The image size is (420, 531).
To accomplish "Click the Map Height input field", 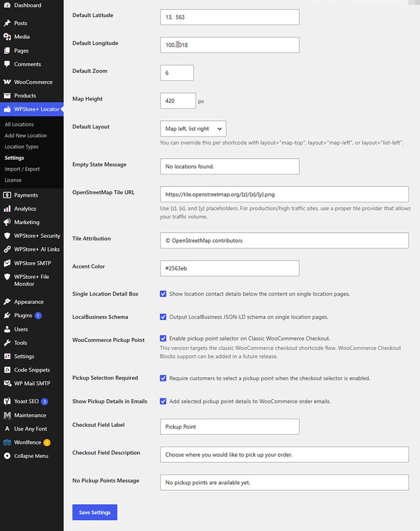I will (178, 100).
